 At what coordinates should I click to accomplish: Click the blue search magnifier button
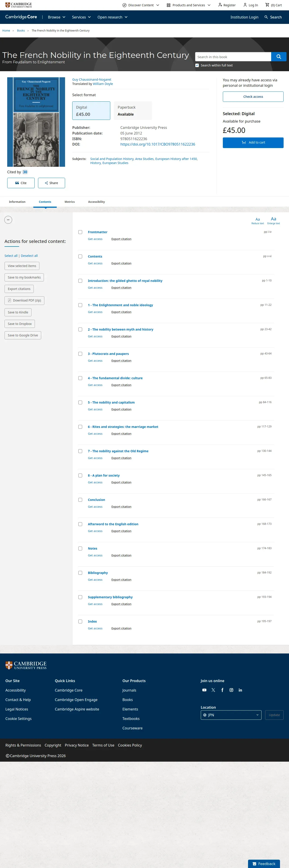click(279, 57)
